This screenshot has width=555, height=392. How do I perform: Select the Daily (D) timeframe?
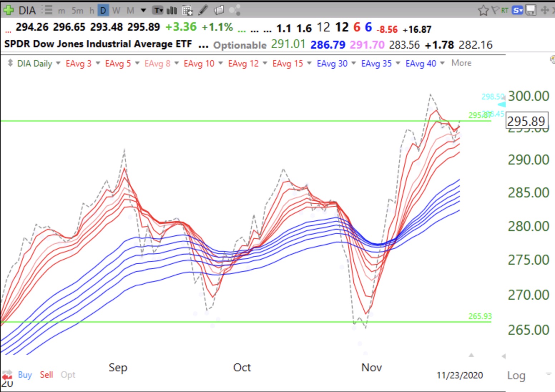(x=103, y=10)
